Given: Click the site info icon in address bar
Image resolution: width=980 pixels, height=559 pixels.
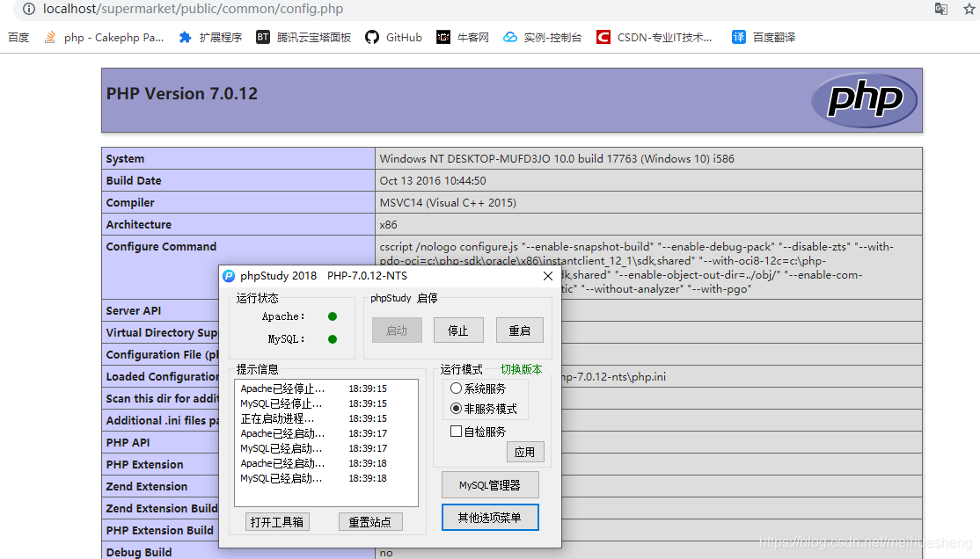Looking at the screenshot, I should click(x=29, y=9).
